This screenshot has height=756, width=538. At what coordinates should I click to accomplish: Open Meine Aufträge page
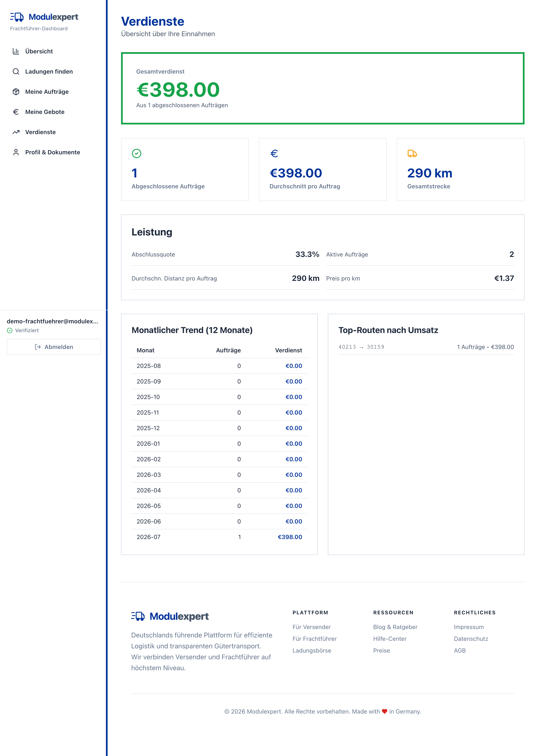point(54,92)
